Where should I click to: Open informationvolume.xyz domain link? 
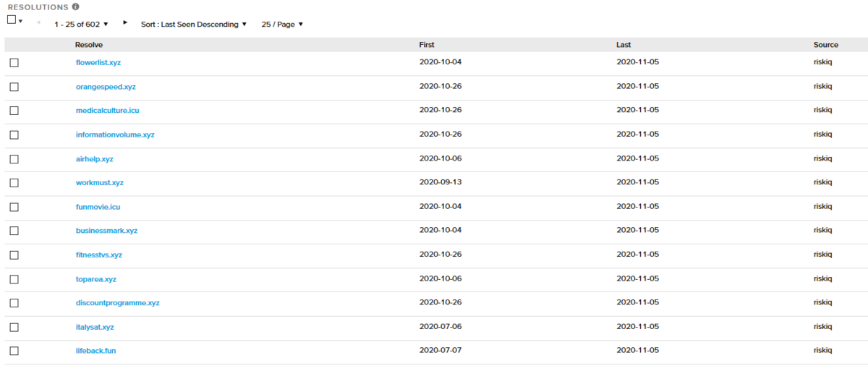pos(115,135)
